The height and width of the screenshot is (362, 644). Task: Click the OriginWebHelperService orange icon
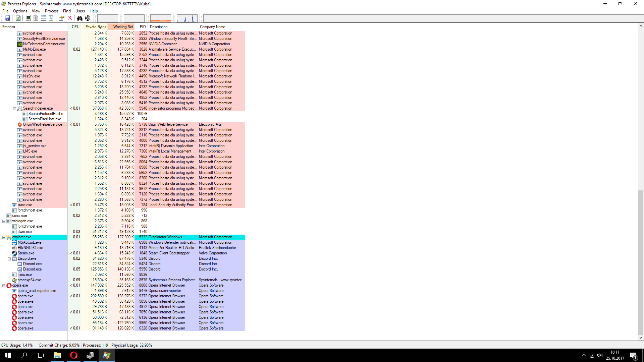coord(20,125)
